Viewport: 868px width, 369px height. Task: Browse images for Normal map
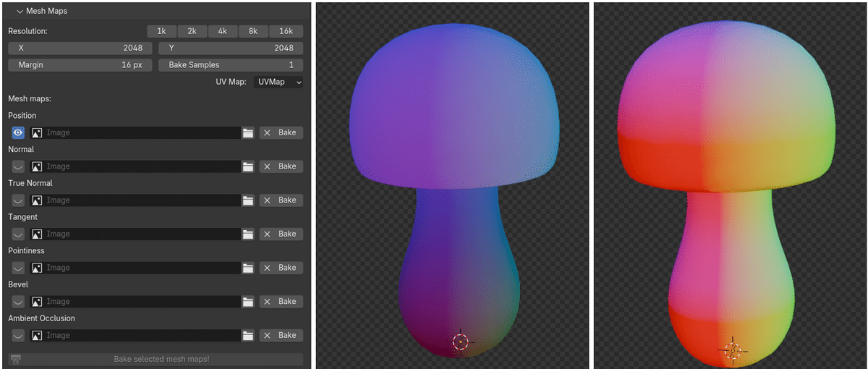coord(36,166)
